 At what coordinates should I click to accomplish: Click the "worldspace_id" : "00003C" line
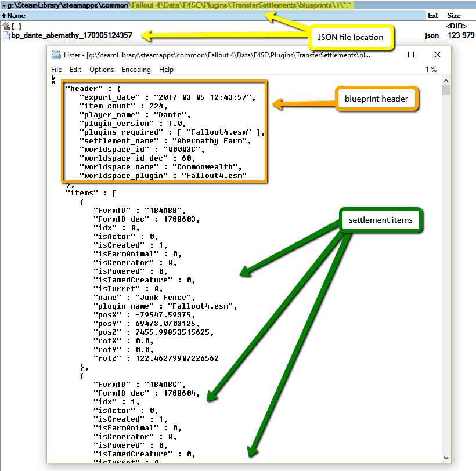tap(142, 150)
